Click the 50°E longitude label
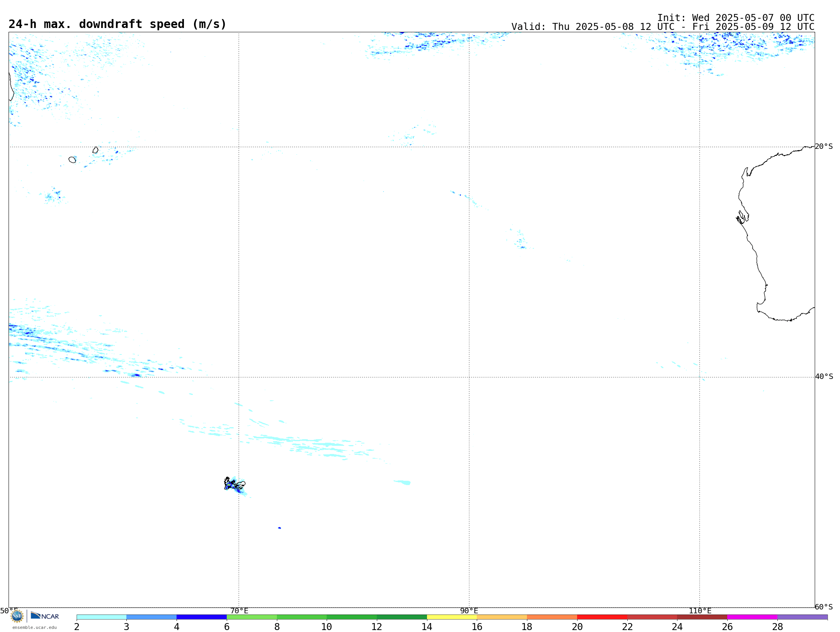 9,611
